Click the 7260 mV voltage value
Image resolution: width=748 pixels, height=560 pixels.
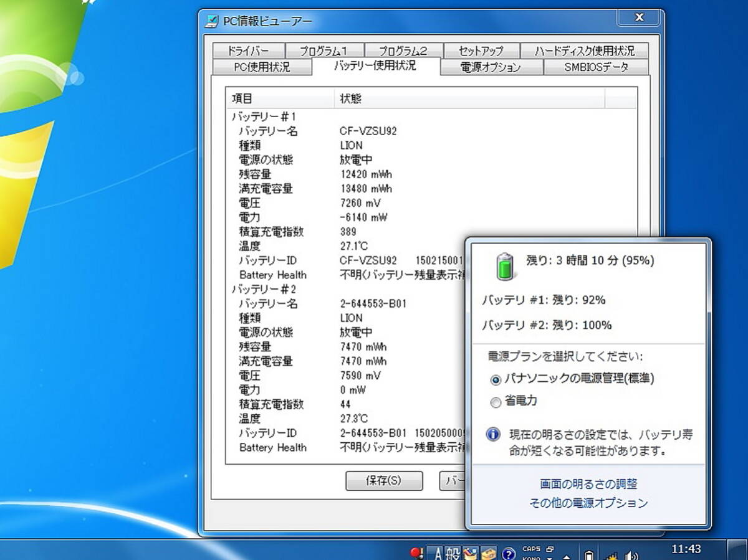[x=360, y=203]
